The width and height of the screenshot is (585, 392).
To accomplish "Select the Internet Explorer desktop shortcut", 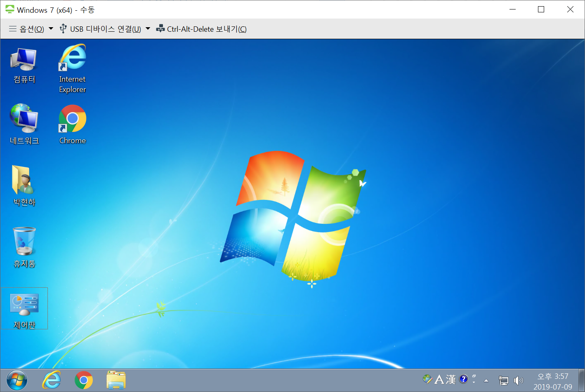I will coord(72,69).
